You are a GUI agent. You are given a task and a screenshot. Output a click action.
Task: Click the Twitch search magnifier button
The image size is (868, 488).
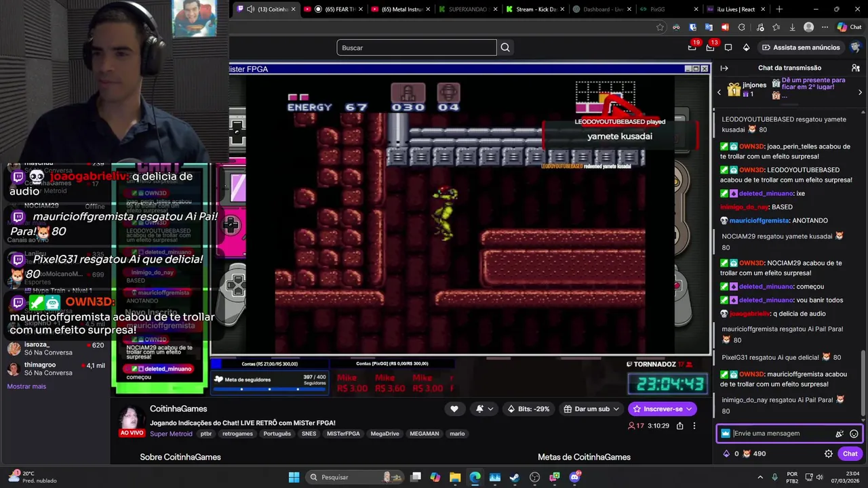(x=505, y=47)
